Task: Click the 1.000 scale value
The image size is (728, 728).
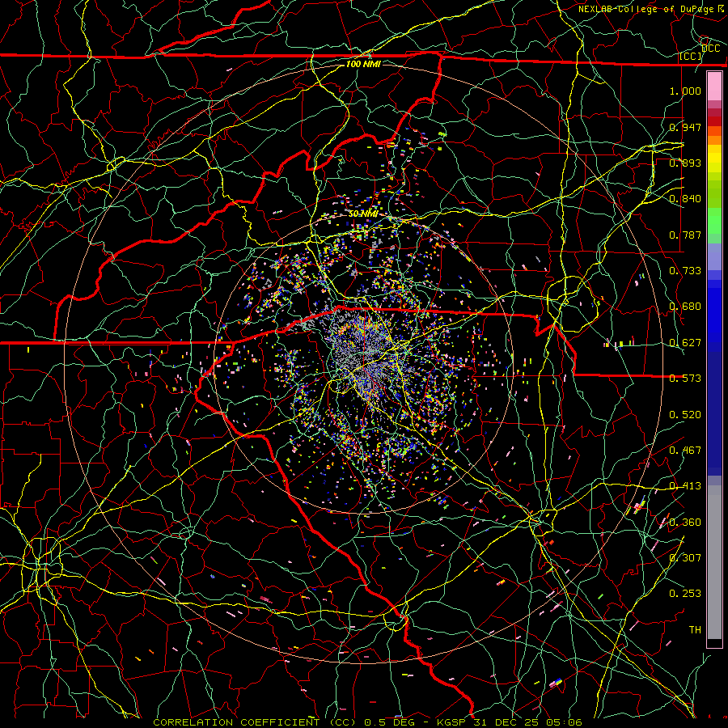Action: pos(685,91)
